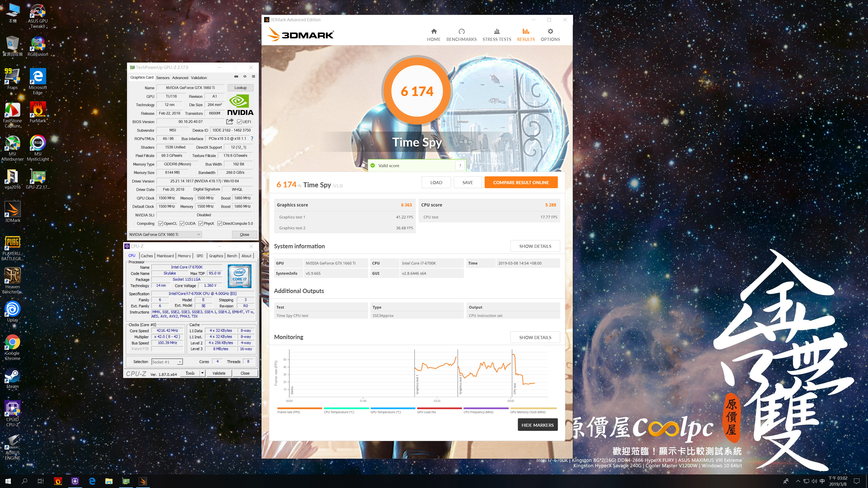The height and width of the screenshot is (488, 868).
Task: Select MSI Afterburner desktop icon
Action: pos(12,148)
